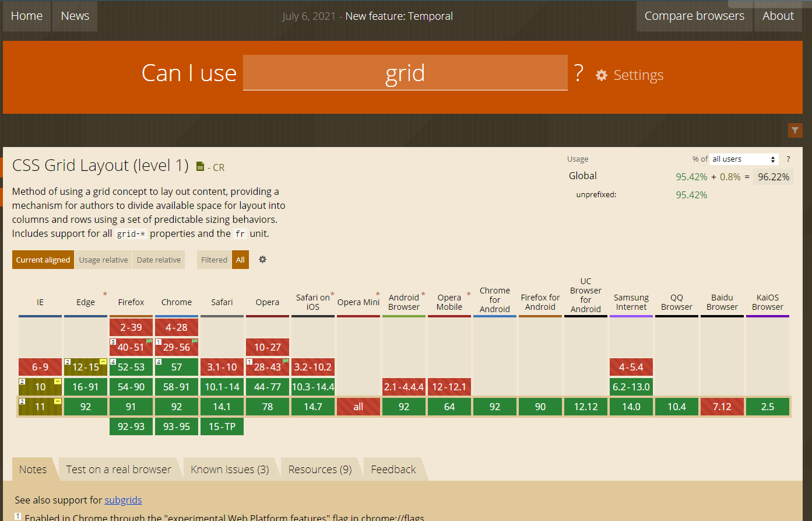
Task: Open Test on a real browser tab
Action: click(x=118, y=470)
